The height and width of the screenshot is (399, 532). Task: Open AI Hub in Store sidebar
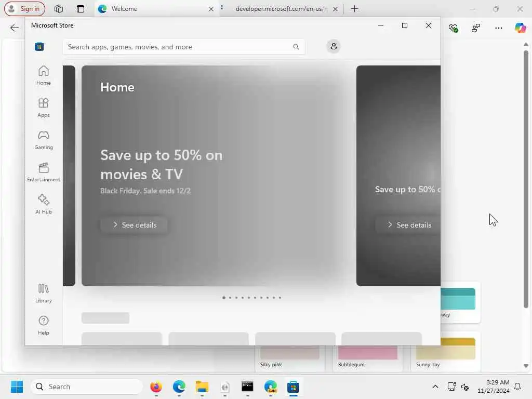(44, 204)
